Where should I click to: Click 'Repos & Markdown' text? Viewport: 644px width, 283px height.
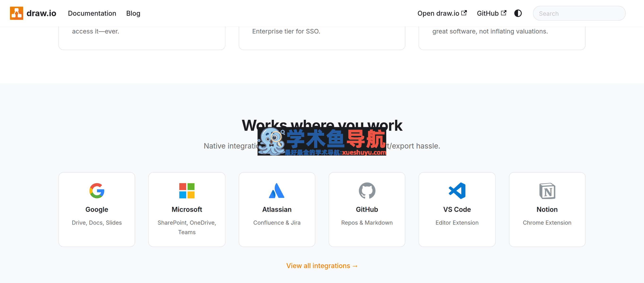[x=367, y=223]
